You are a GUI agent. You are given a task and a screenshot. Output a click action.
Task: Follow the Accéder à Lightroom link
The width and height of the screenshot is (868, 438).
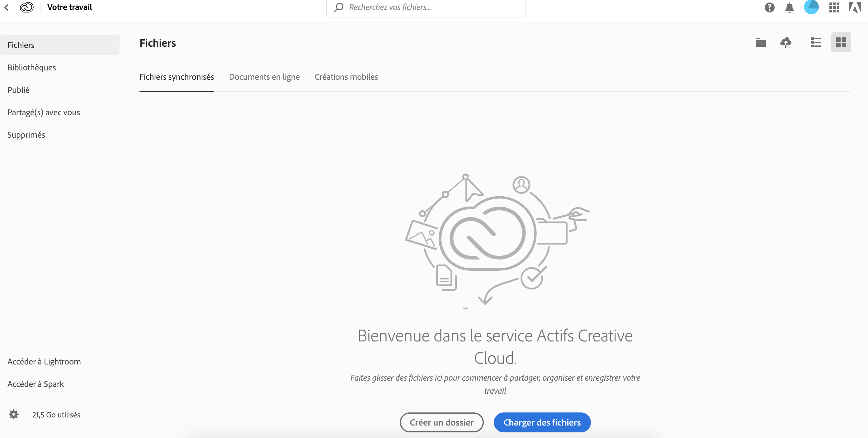pos(44,362)
